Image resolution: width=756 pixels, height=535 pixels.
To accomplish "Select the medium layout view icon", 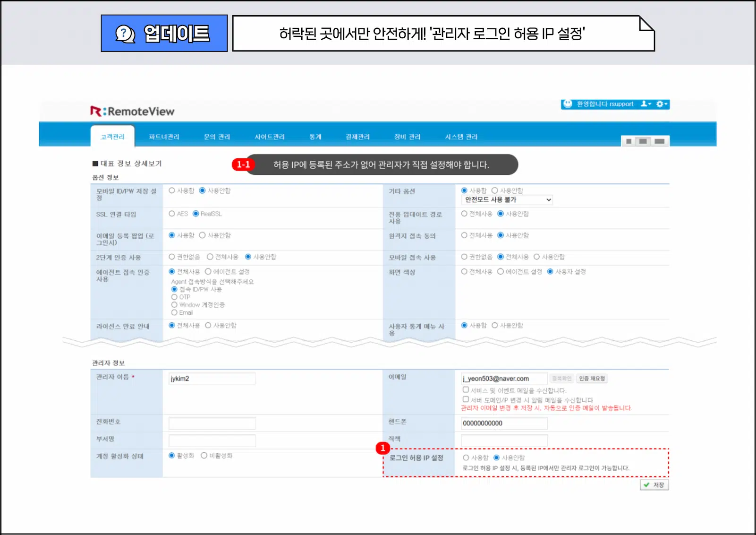I will [x=643, y=141].
